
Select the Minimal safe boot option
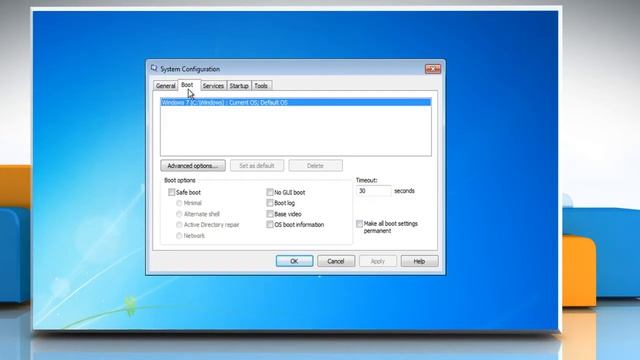pos(179,203)
